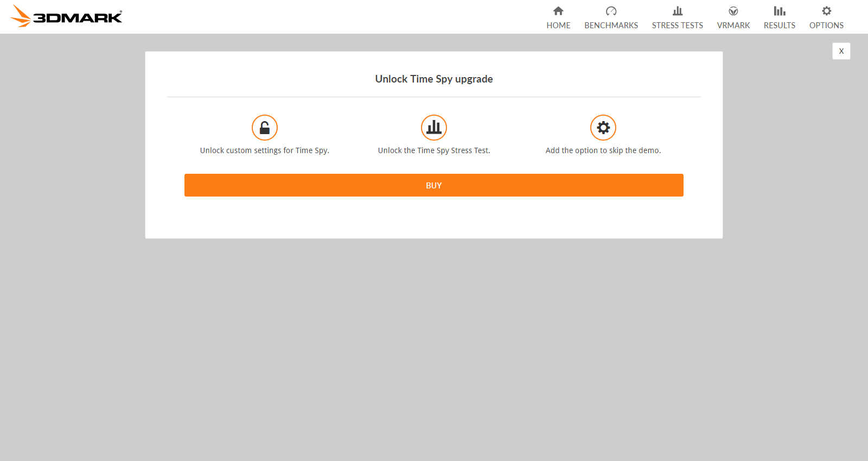Click 'Add the option to skip the demo.' text
The image size is (868, 461).
pyautogui.click(x=603, y=150)
